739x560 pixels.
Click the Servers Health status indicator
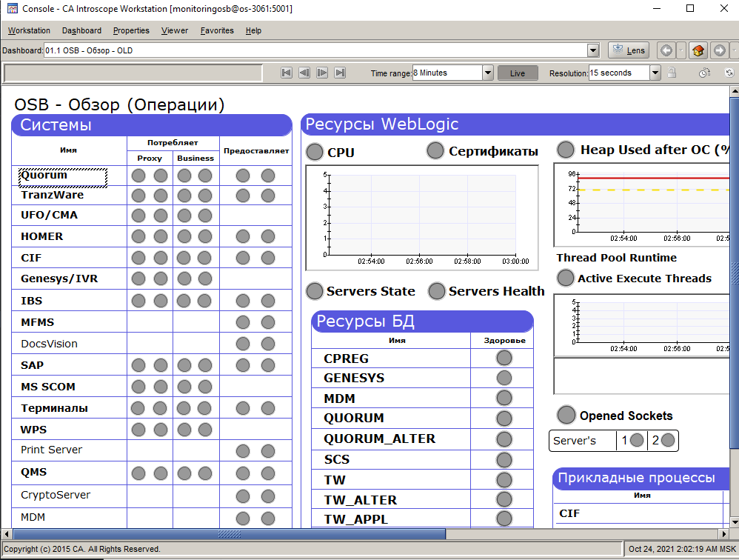(x=437, y=291)
